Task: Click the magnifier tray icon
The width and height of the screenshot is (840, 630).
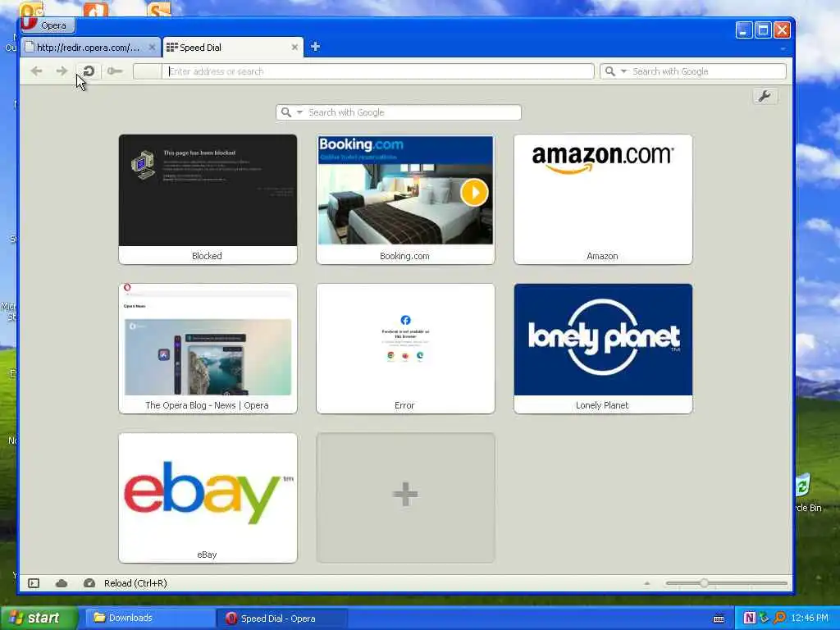Action: [779, 619]
